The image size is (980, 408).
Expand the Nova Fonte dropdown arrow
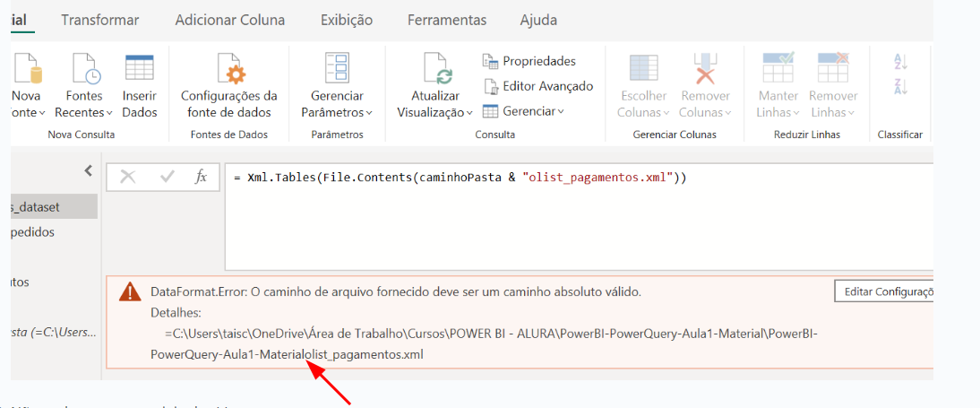coord(42,113)
